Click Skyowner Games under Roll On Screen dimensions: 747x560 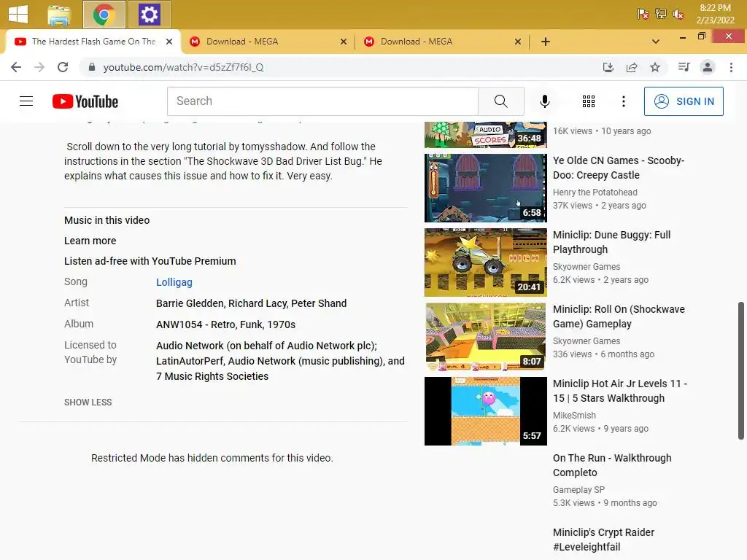pyautogui.click(x=587, y=341)
